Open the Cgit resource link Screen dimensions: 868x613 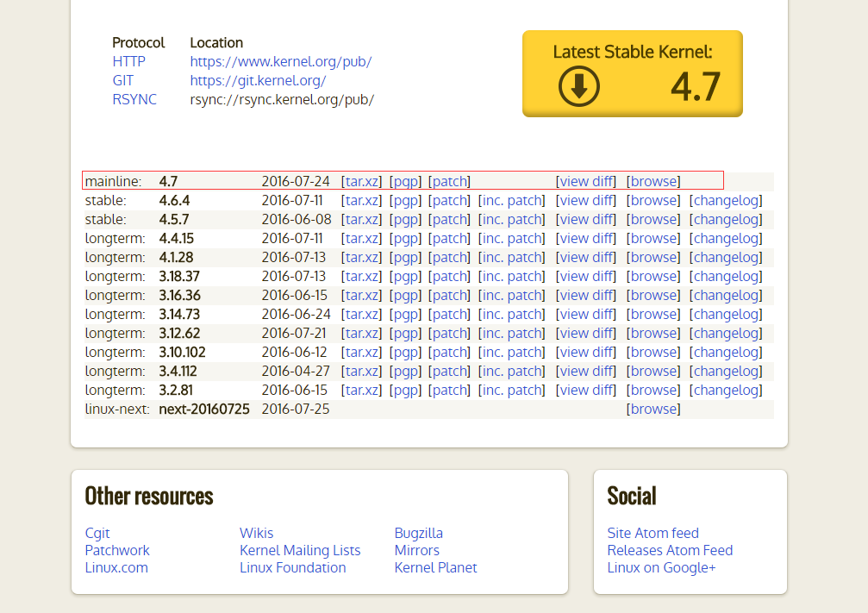[97, 533]
